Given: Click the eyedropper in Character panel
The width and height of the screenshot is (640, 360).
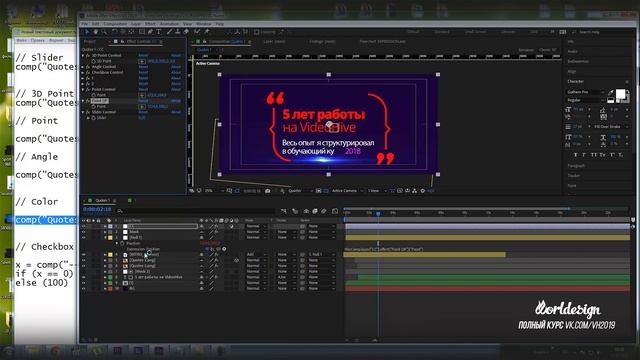Looking at the screenshot, I should 611,93.
